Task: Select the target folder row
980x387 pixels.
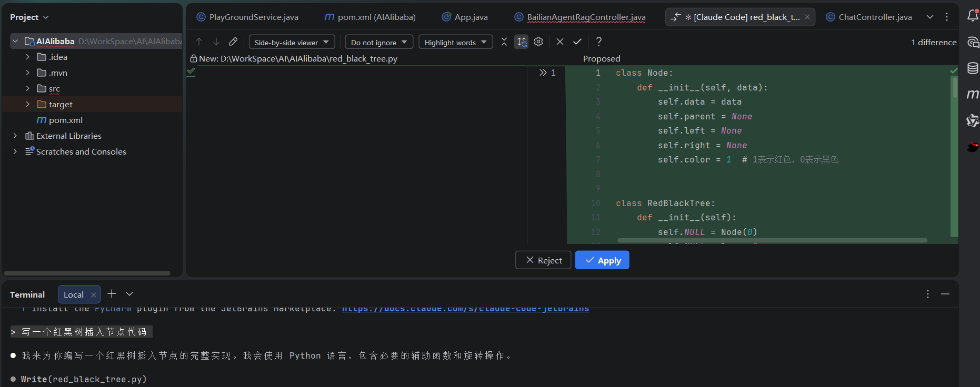Action: (x=93, y=104)
